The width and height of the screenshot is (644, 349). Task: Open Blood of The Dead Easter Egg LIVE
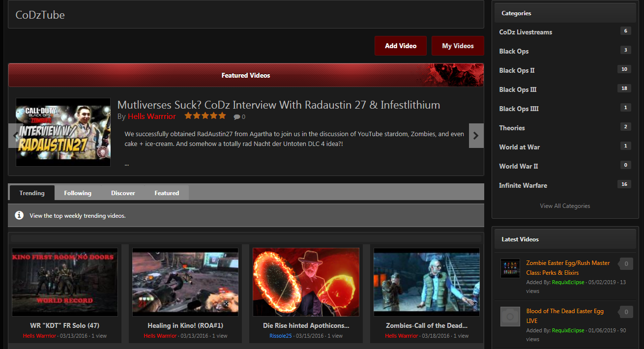point(565,316)
